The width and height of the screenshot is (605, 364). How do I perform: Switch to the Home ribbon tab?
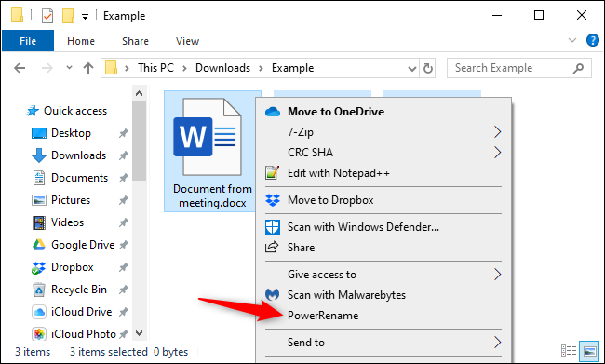click(81, 41)
